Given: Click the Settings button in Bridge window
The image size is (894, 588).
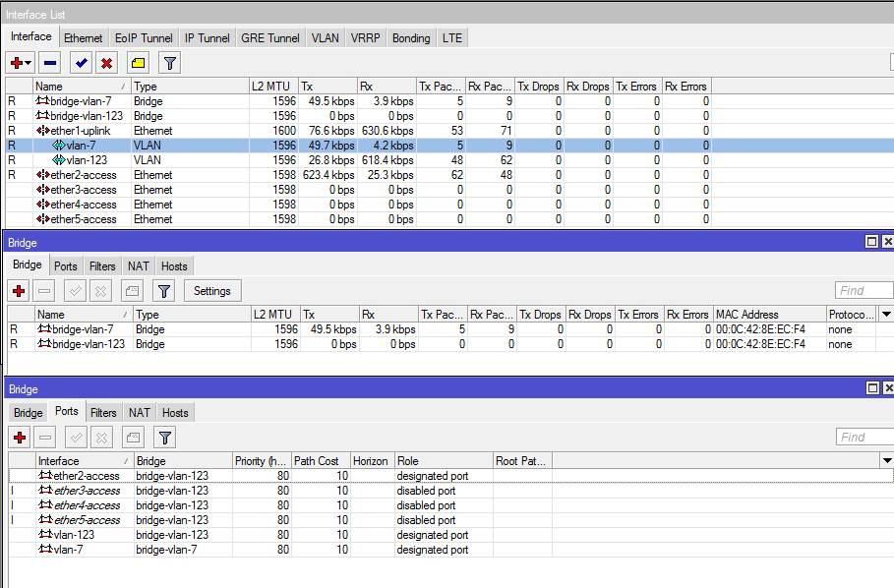Looking at the screenshot, I should (x=211, y=291).
